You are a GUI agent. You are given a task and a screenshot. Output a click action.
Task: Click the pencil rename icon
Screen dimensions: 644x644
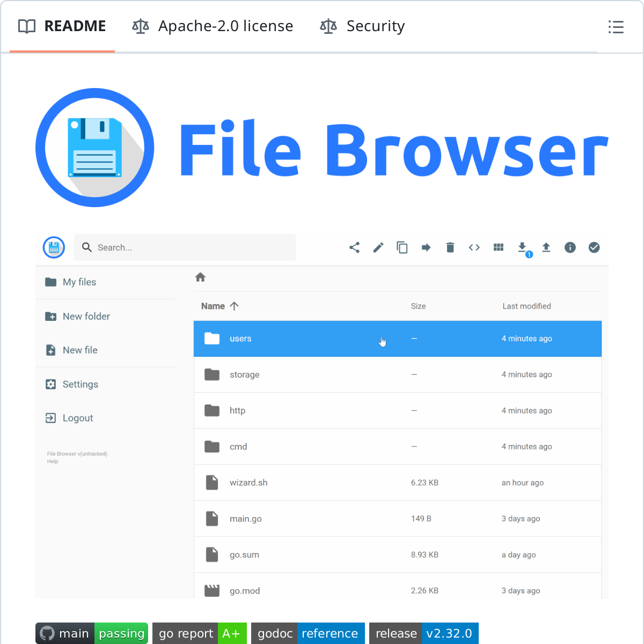tap(378, 247)
